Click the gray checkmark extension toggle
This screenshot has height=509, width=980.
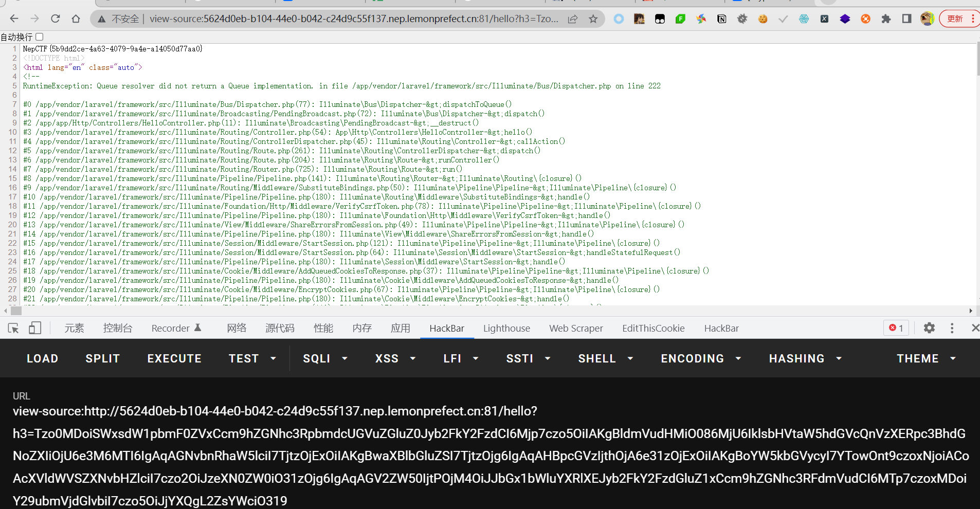click(x=783, y=19)
